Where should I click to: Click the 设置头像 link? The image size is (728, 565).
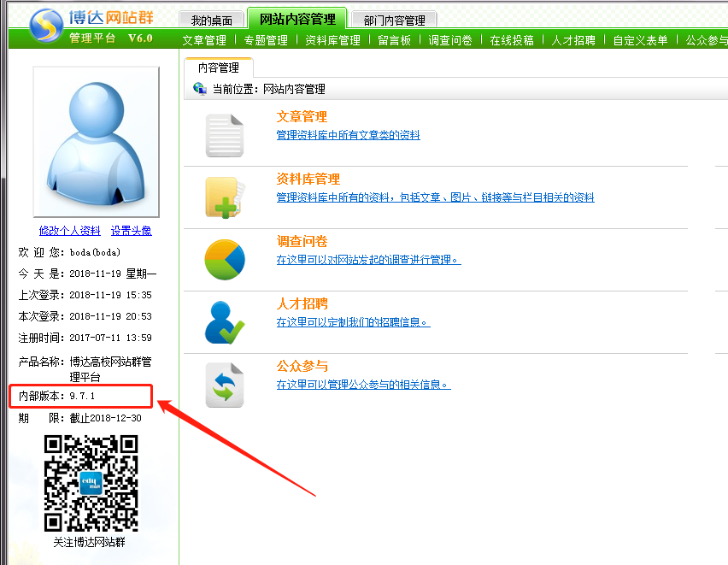(131, 231)
